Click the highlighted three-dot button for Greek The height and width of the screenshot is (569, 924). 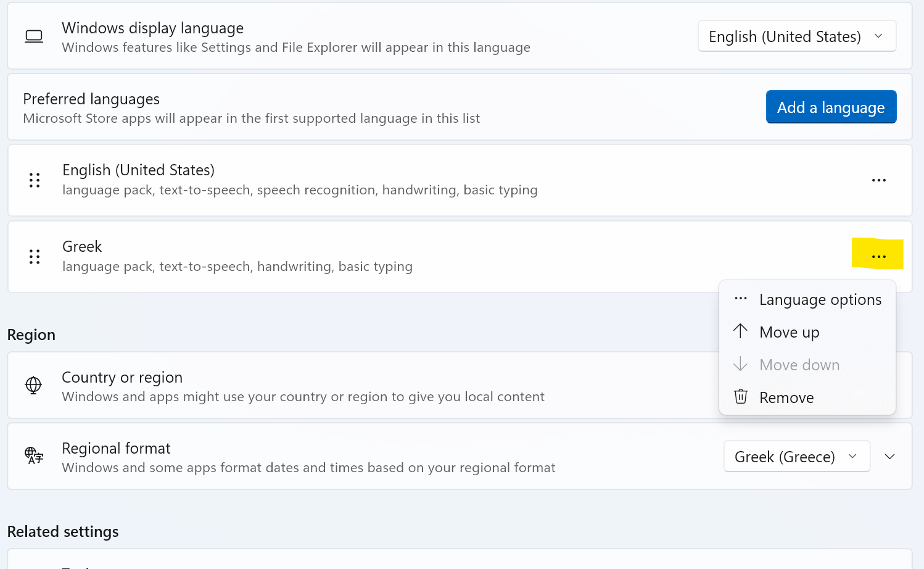[x=878, y=256]
